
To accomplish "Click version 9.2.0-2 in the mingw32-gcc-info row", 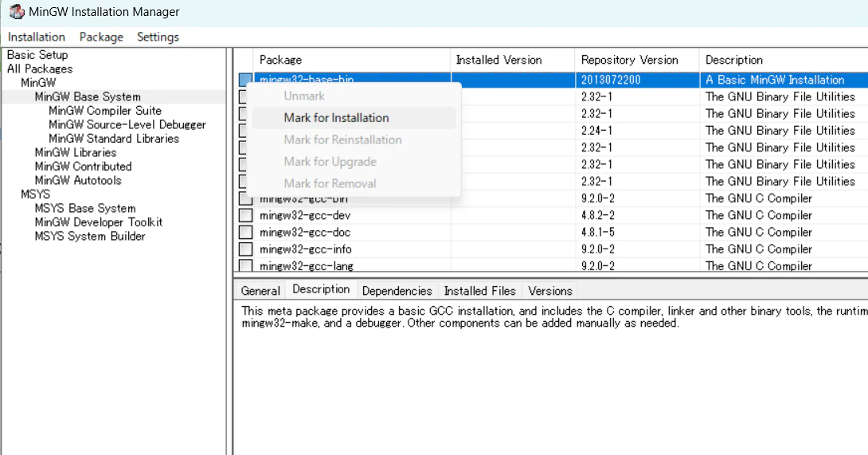I will coord(598,249).
